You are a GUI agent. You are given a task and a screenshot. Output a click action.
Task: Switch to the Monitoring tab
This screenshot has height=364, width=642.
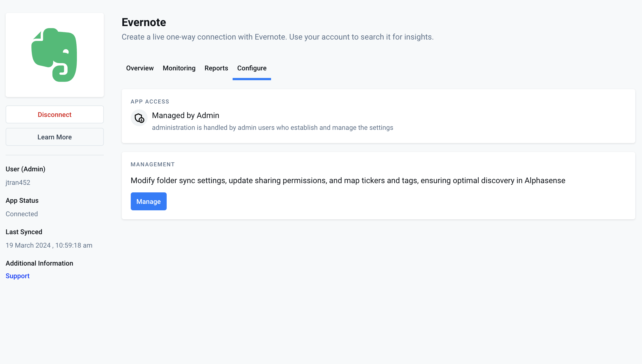click(179, 68)
